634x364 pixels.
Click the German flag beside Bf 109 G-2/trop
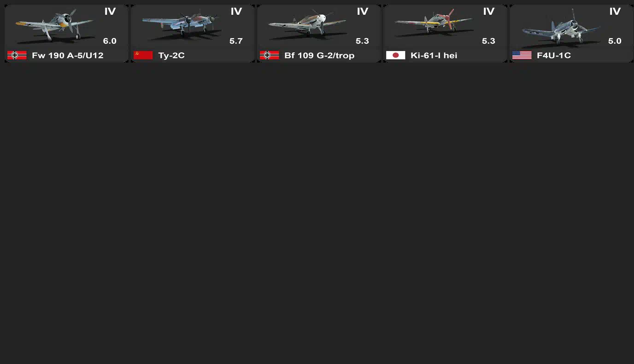[x=269, y=55]
